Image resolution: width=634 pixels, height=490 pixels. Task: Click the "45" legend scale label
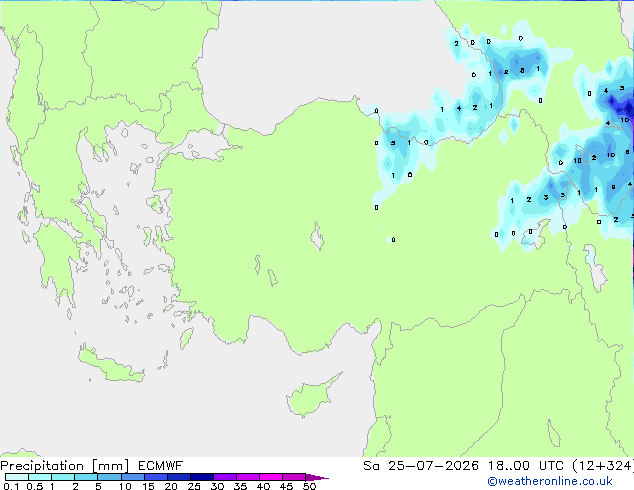click(x=286, y=486)
